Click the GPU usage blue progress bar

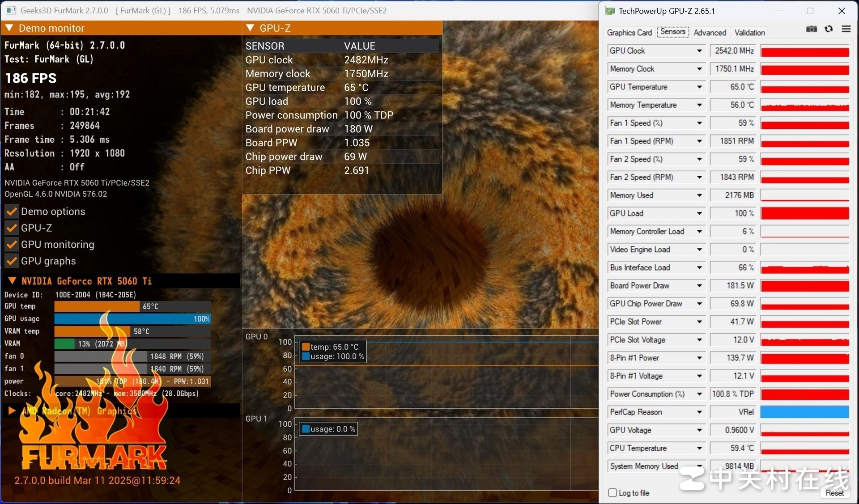[132, 319]
